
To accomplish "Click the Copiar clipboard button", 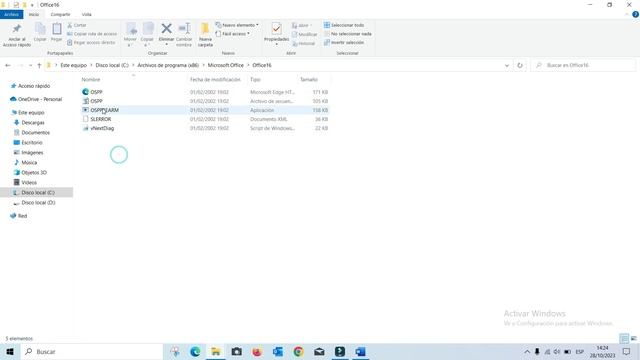I will pos(40,33).
